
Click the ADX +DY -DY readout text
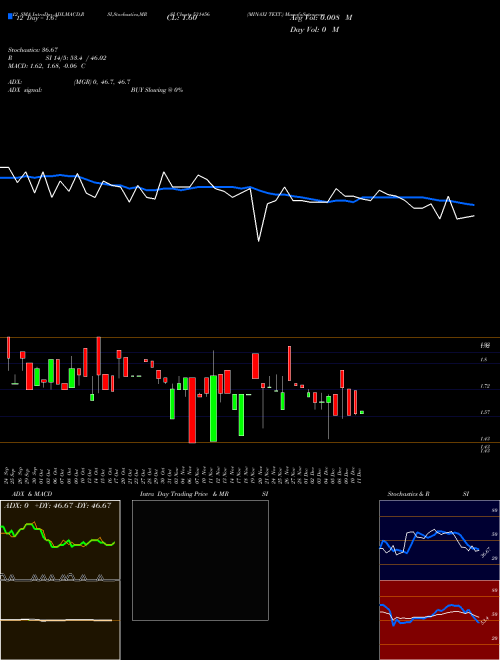(58, 506)
